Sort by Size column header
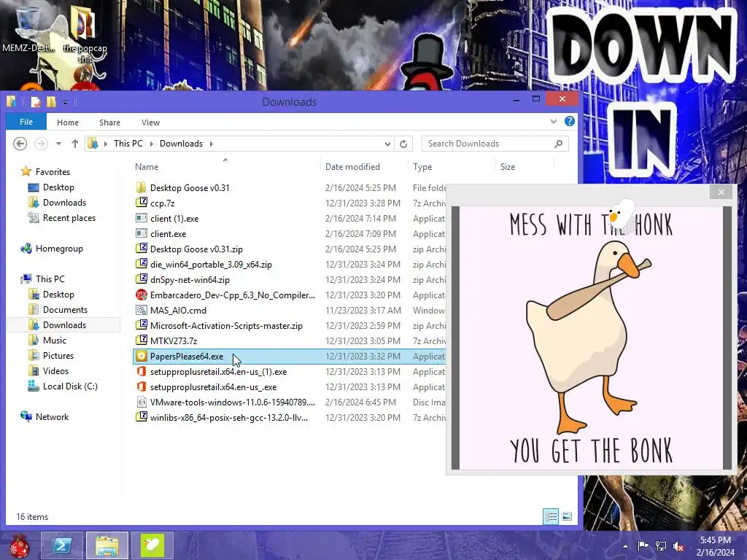 [x=508, y=167]
